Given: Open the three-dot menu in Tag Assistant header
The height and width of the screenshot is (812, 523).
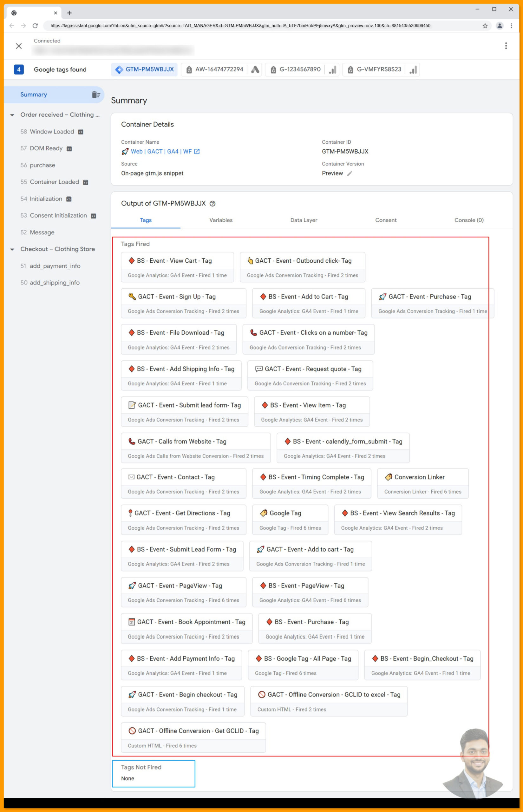Looking at the screenshot, I should coord(506,45).
